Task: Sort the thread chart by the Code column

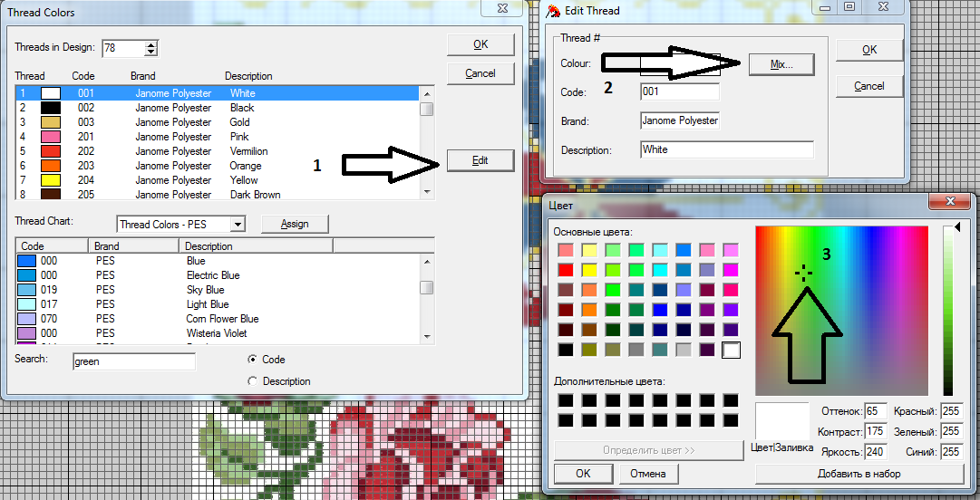Action: 52,246
